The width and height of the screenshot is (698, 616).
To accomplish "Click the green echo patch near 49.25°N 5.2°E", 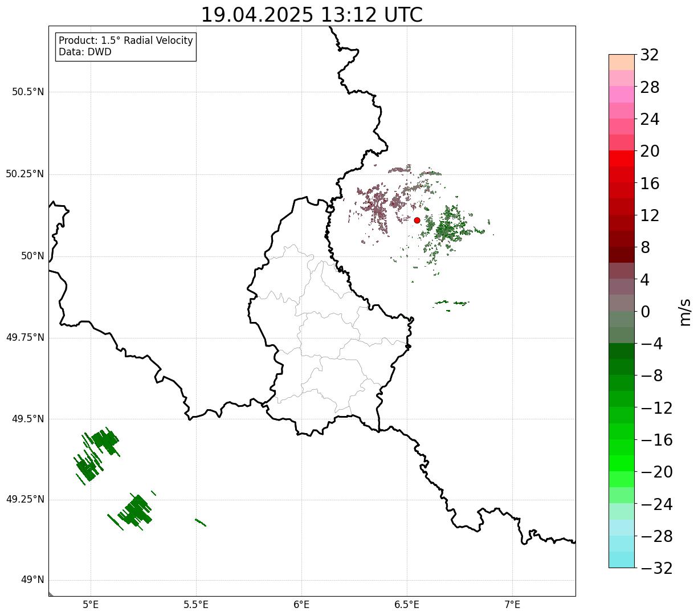I will click(134, 511).
